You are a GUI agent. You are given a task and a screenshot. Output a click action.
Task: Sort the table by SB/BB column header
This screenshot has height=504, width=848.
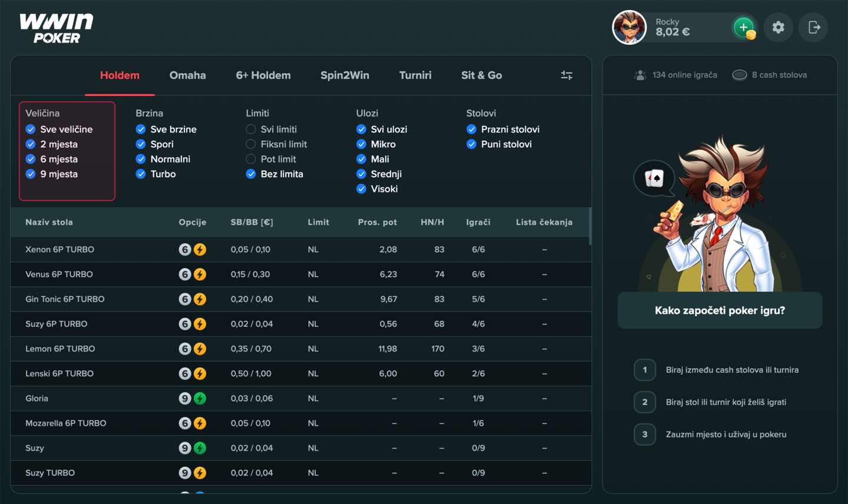point(251,223)
